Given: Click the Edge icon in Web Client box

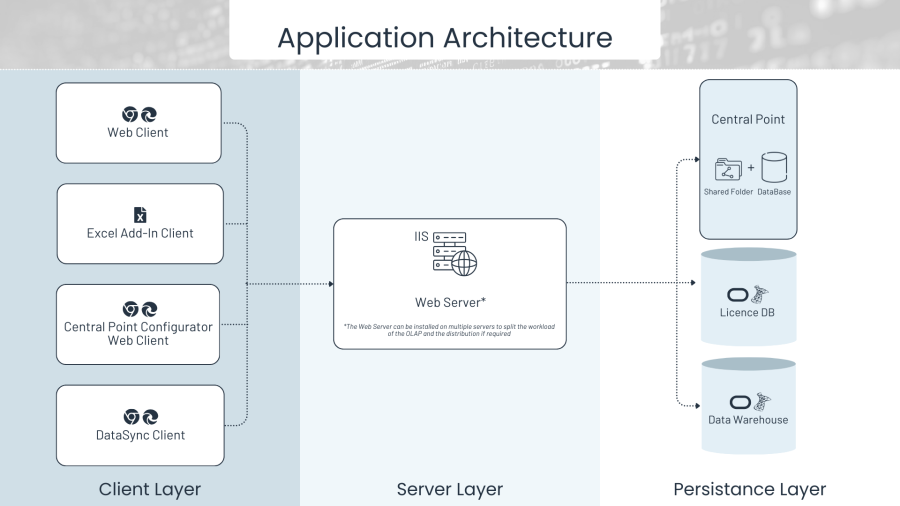Looking at the screenshot, I should (148, 114).
